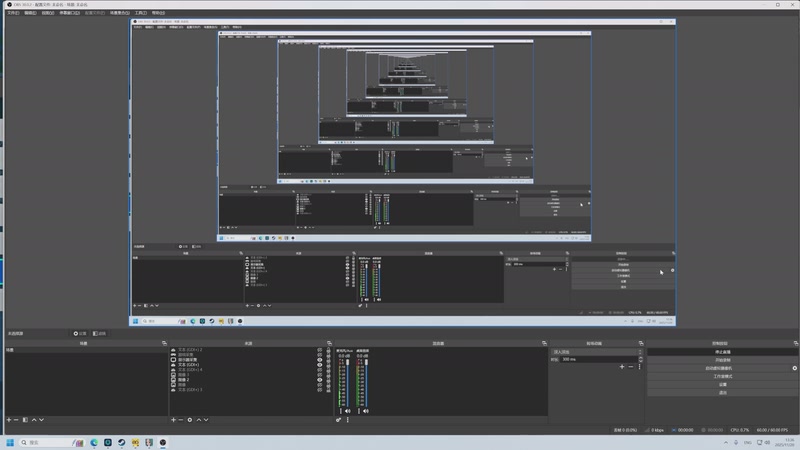Adjust the 麦克风/Aux volume slider
Image resolution: width=800 pixels, height=450 pixels.
click(x=347, y=383)
